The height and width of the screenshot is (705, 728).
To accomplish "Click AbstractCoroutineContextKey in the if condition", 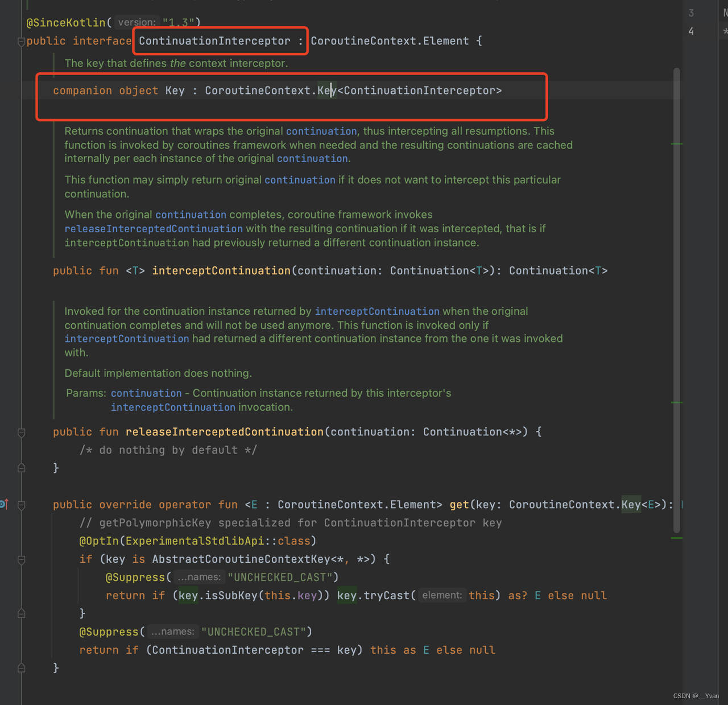I will pos(241,559).
